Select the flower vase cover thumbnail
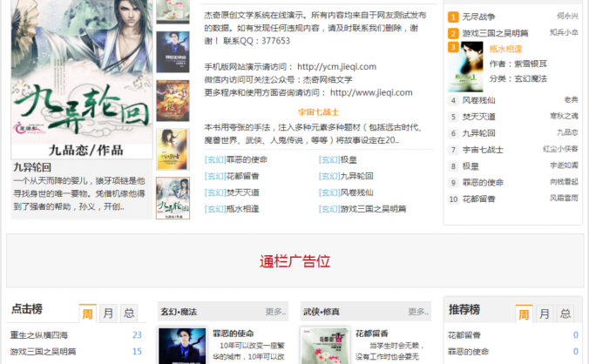589x364 pixels. [x=173, y=11]
